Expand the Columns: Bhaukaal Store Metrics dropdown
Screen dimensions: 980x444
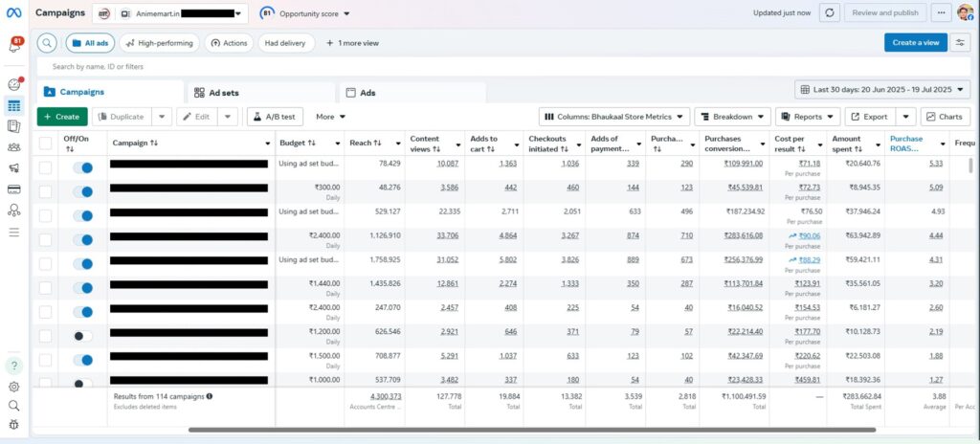click(x=614, y=117)
